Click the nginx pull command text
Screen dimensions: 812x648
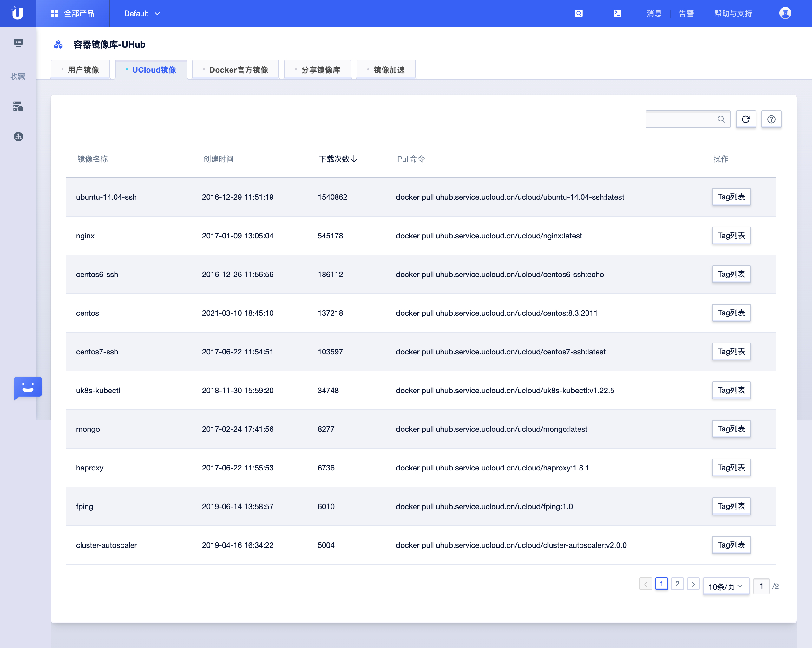[489, 236]
